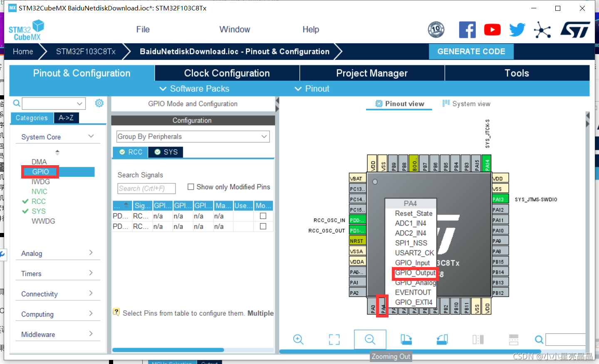Click the GPIO table horizontal scrollbar
Image resolution: width=599 pixels, height=364 pixels.
[168, 350]
